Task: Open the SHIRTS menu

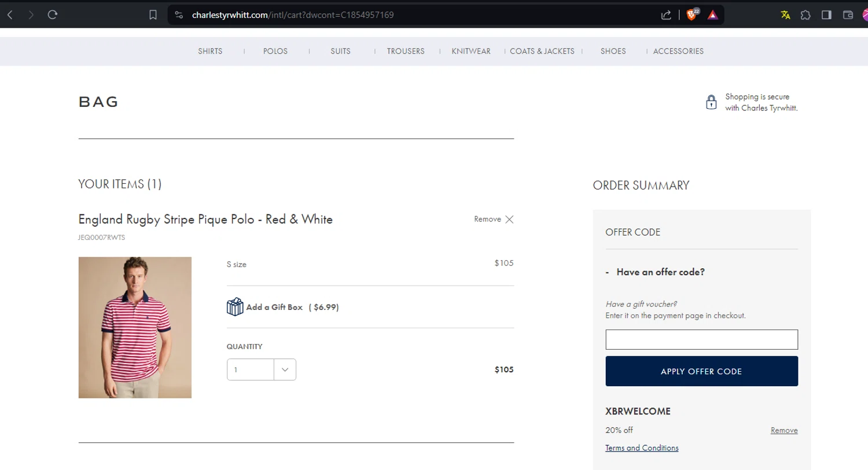Action: [210, 51]
